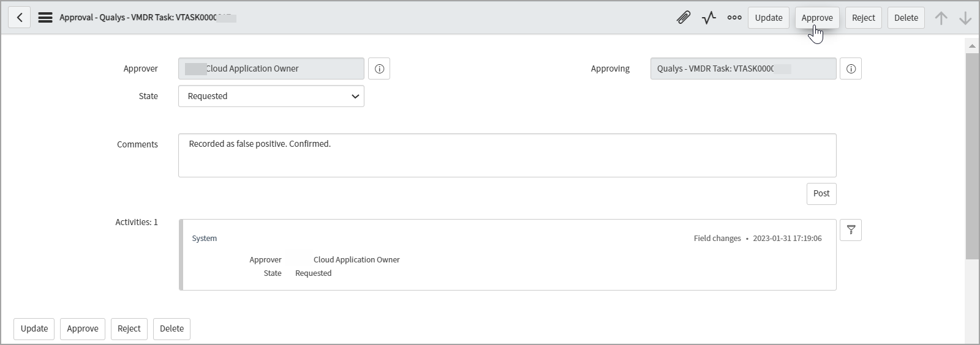
Task: Focus the Comments text box
Action: 507,155
